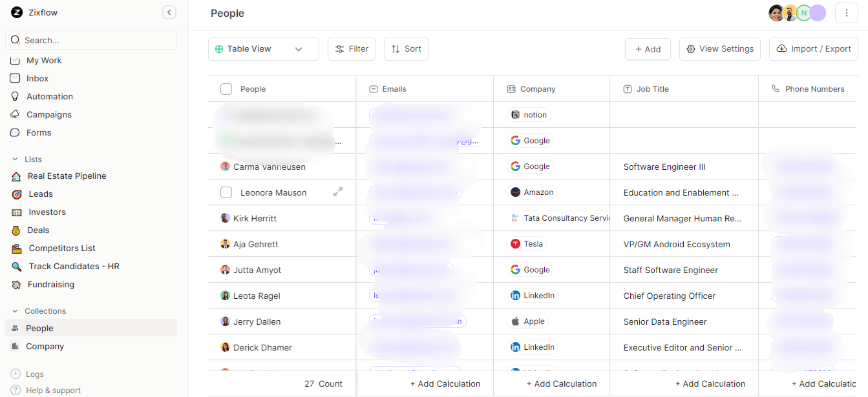Click the purple user avatar circle
868x397 pixels.
tap(818, 13)
